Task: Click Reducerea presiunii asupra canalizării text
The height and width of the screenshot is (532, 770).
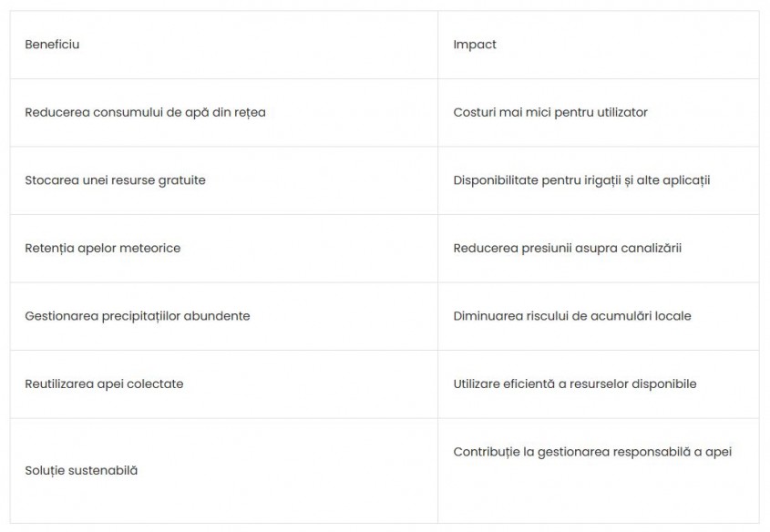Action: (567, 249)
